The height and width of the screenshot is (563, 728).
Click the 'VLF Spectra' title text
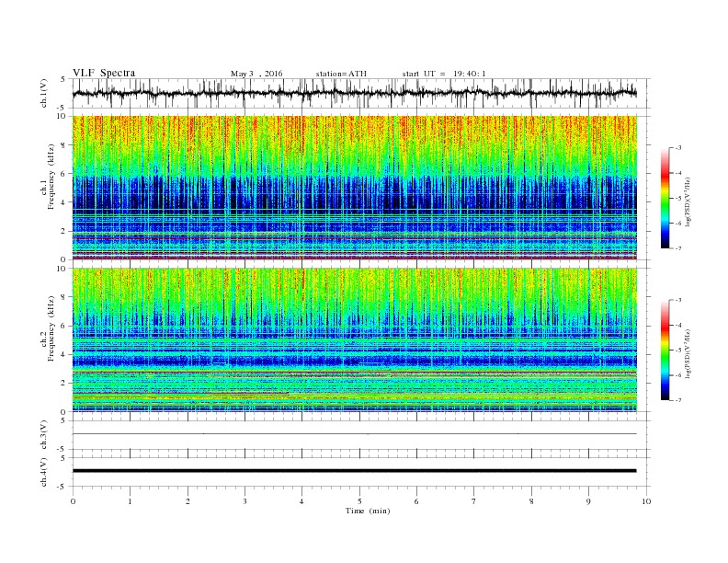104,73
